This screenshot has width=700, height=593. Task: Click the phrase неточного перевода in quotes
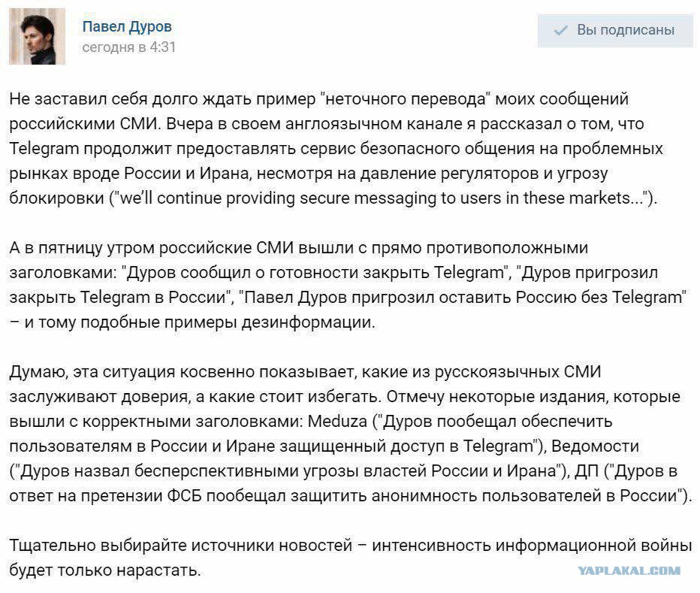point(406,98)
